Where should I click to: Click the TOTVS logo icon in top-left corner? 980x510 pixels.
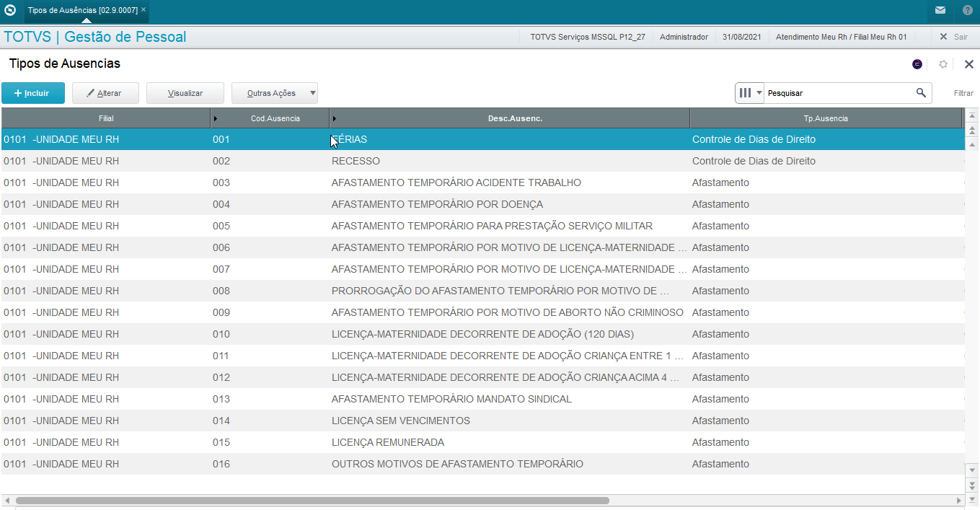pos(10,10)
